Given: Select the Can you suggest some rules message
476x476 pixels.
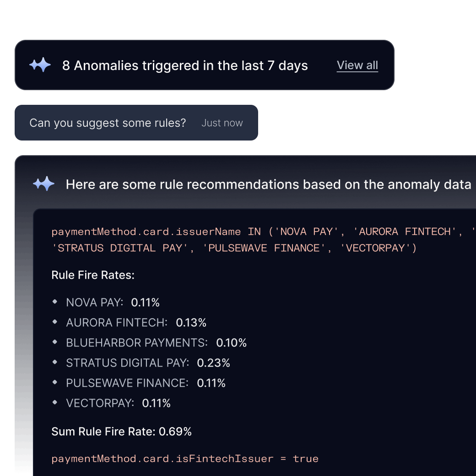Looking at the screenshot, I should (108, 123).
